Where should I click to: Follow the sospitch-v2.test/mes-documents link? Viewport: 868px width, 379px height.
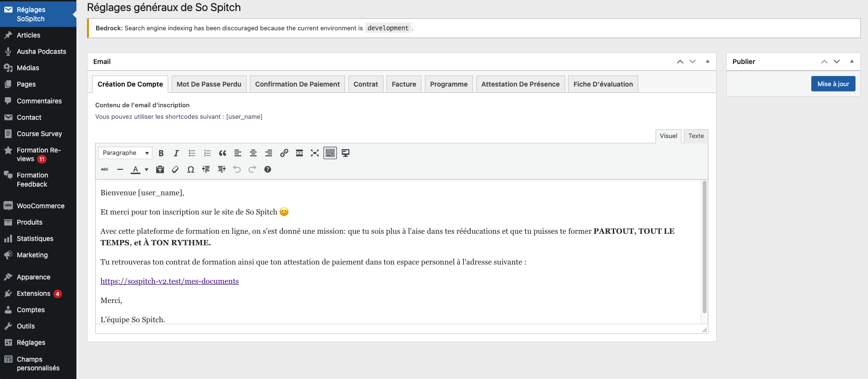[169, 281]
